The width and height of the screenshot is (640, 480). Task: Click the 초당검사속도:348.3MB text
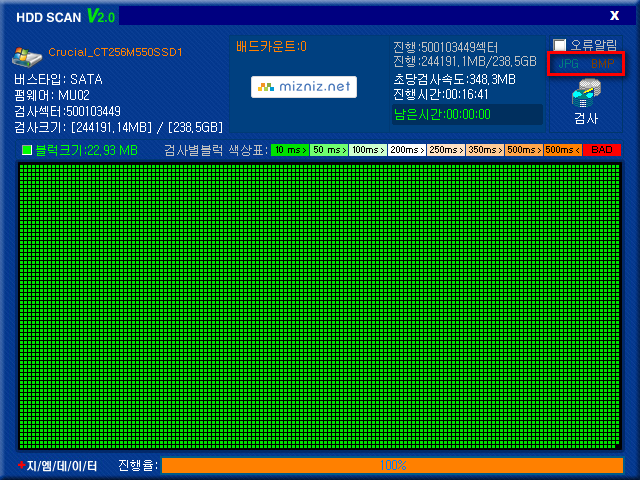point(454,79)
